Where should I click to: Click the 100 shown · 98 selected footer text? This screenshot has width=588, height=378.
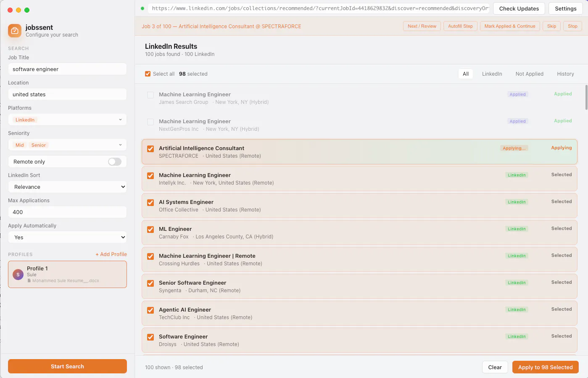tap(174, 367)
